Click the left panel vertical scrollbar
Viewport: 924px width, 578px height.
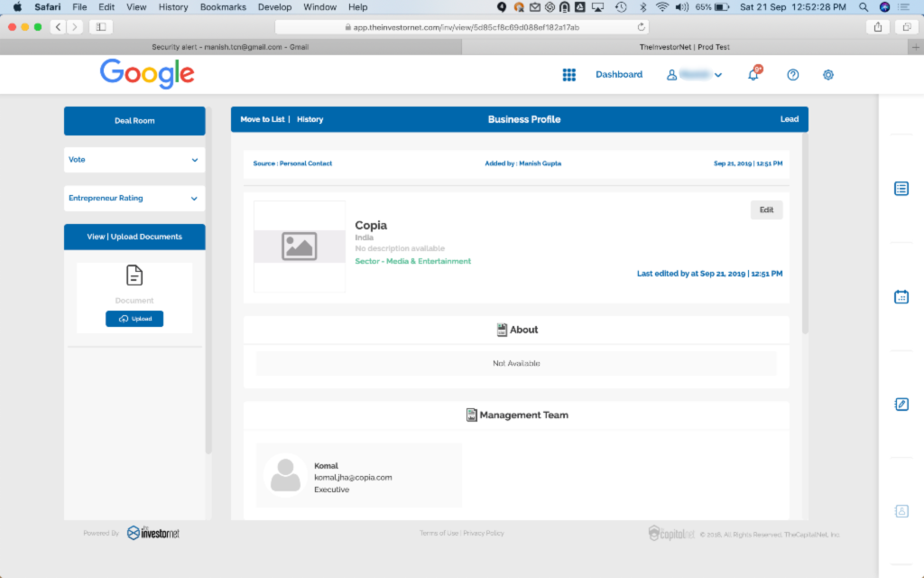tap(208, 281)
